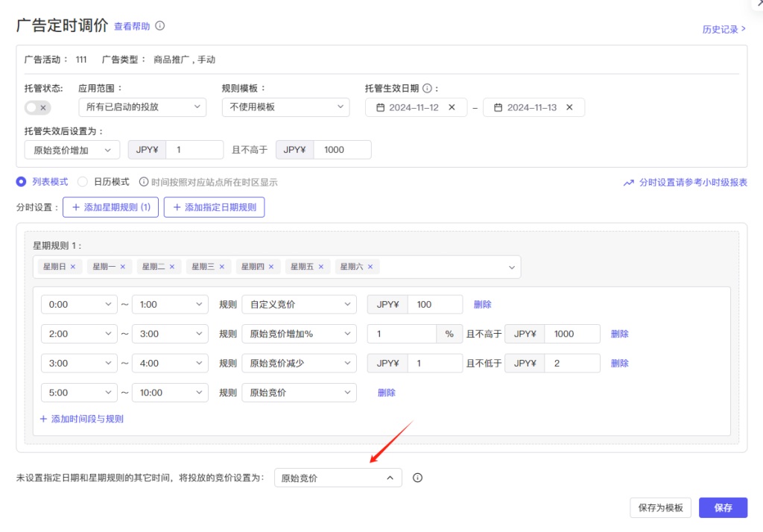Delete the 3:00 ~ 4:00 rule row
This screenshot has width=763, height=532.
pyautogui.click(x=619, y=363)
